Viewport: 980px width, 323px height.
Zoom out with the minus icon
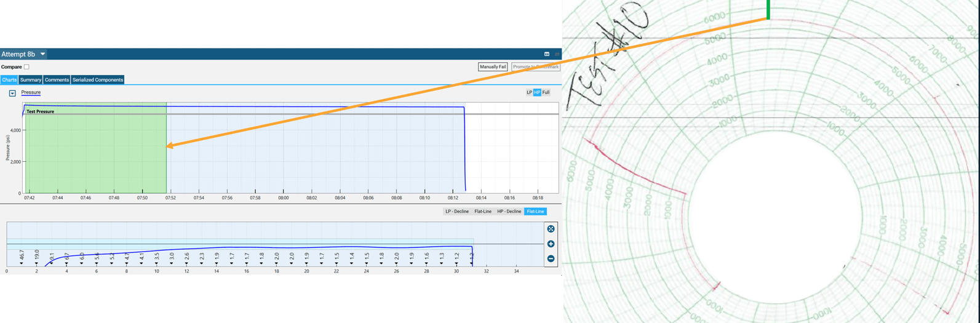551,258
